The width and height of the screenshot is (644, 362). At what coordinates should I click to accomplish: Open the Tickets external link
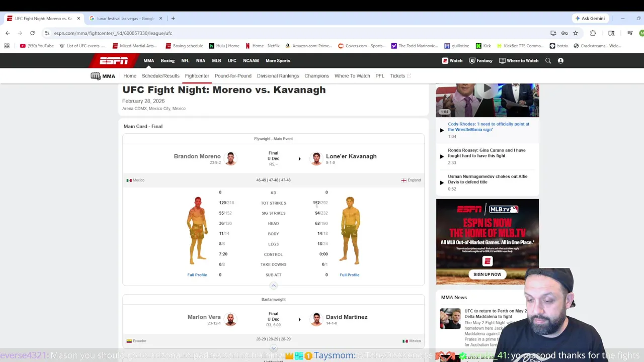click(400, 76)
